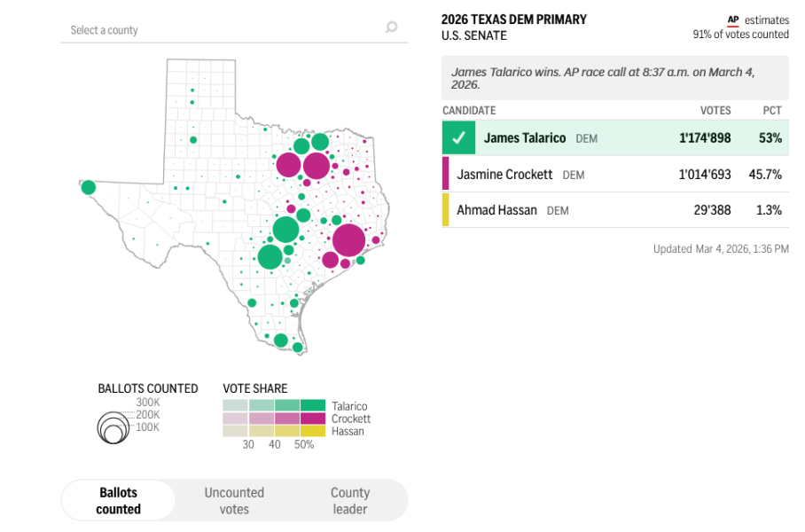The image size is (805, 532).
Task: Click the VOTES column header
Action: tap(715, 111)
